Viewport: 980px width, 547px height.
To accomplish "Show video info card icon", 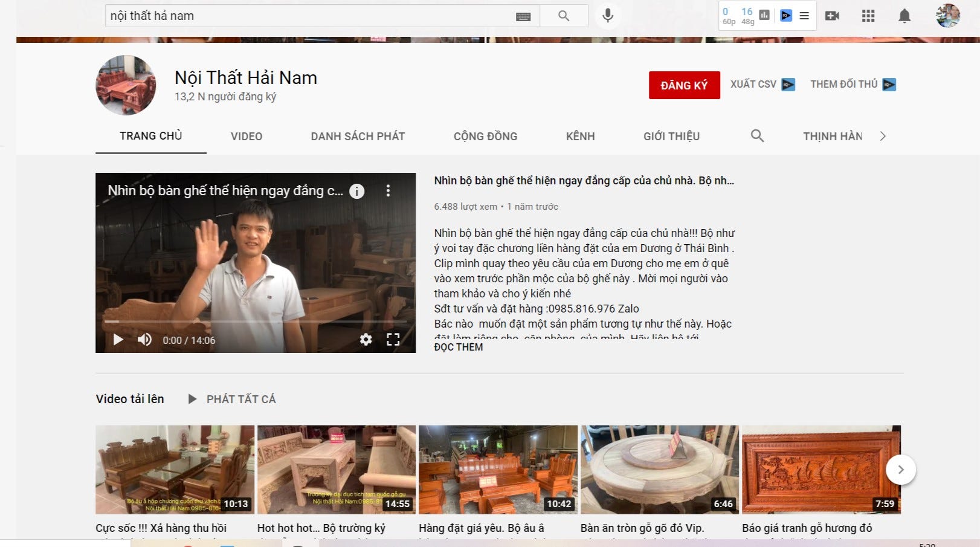I will pos(357,191).
